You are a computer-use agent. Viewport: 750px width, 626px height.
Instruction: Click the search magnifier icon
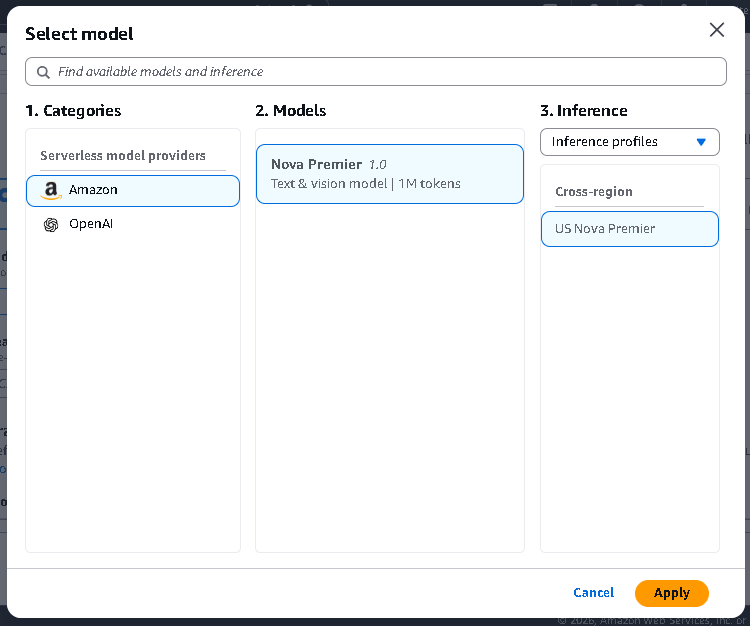[43, 72]
